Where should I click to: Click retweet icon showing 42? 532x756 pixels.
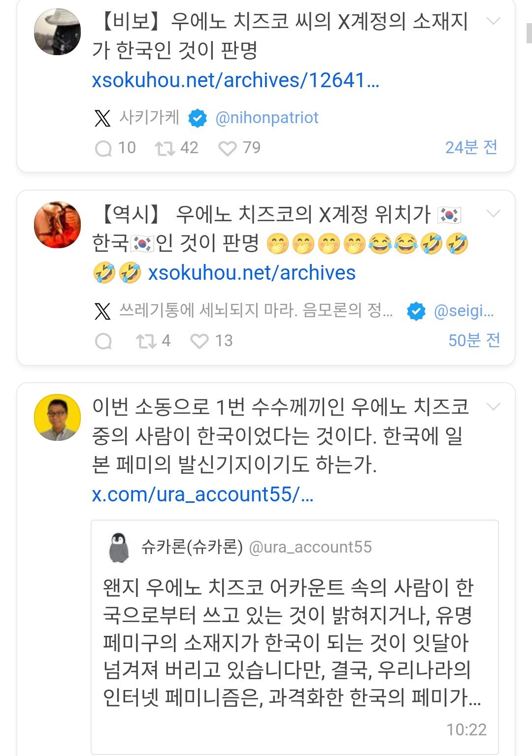point(165,148)
